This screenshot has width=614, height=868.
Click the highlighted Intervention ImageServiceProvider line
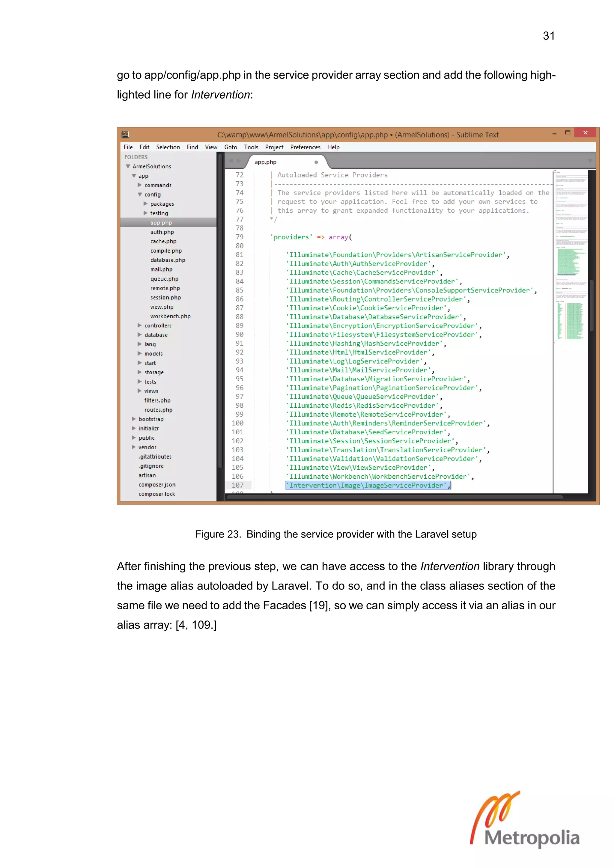click(x=368, y=486)
